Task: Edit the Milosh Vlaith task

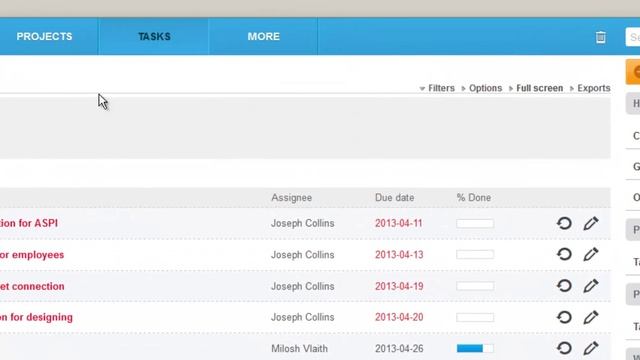Action: [x=591, y=348]
